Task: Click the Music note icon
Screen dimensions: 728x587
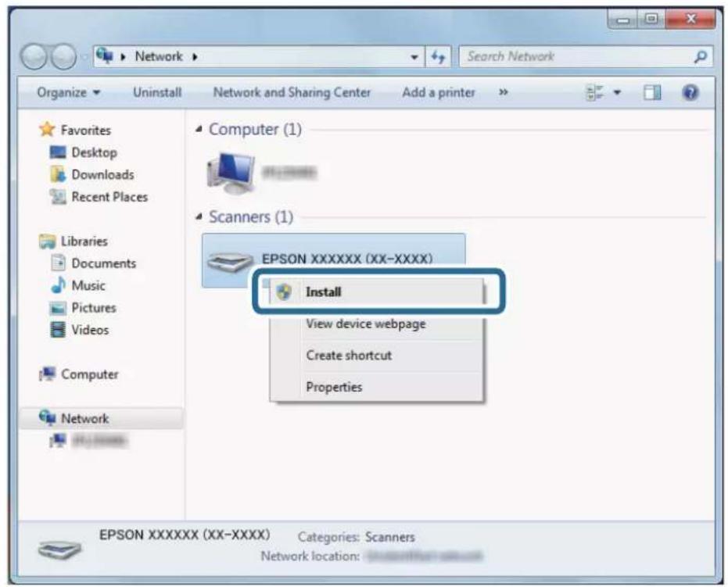Action: (58, 285)
